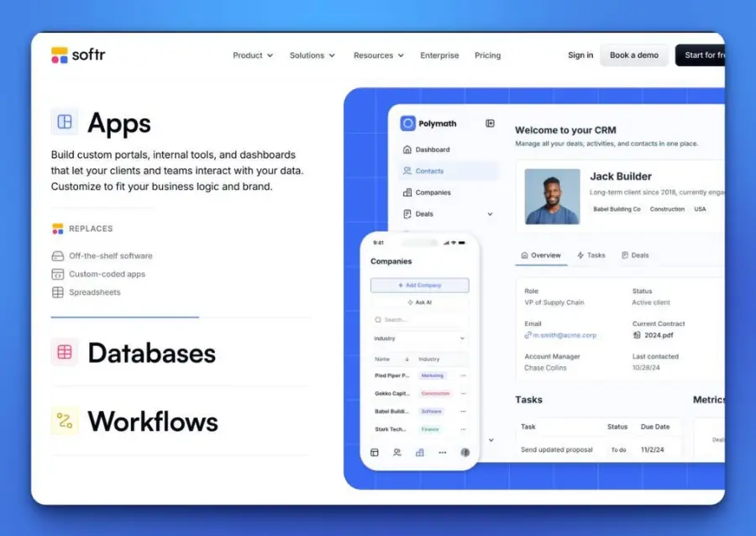Click the Softr logo in header
The width and height of the screenshot is (756, 536).
pos(78,55)
